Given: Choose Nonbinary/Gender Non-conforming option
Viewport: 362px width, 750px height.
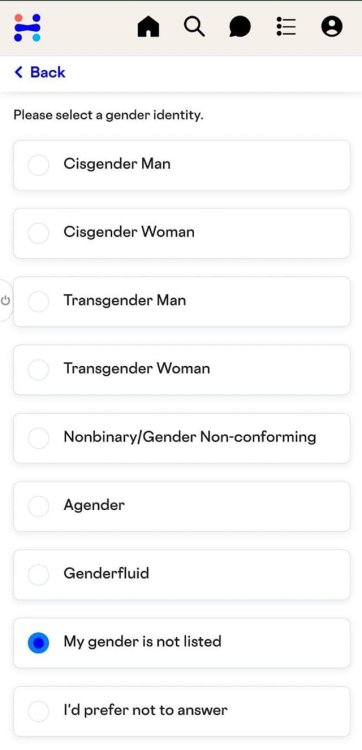Looking at the screenshot, I should coord(182,438).
